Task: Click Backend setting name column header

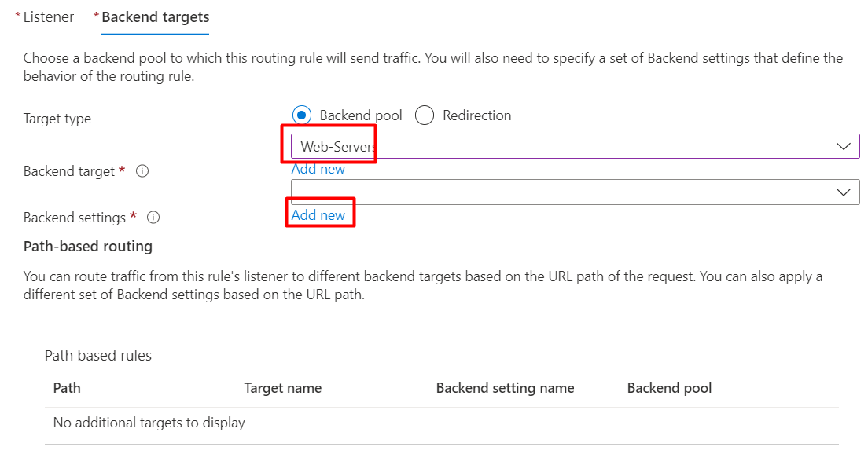Action: click(x=505, y=388)
